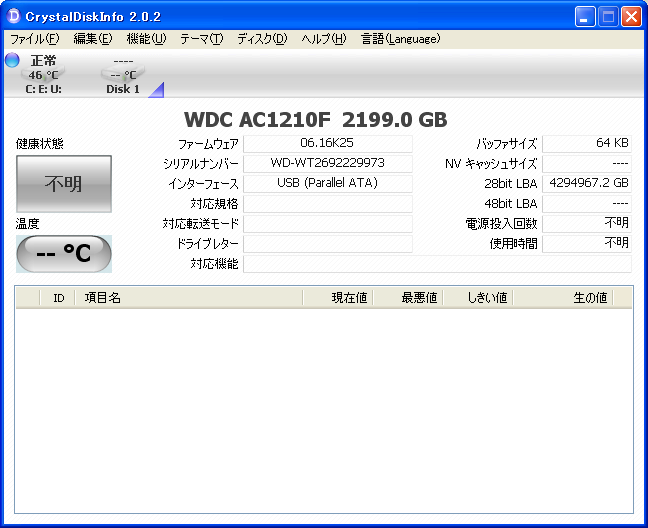Open the 言語(Language) menu
The width and height of the screenshot is (648, 528).
coord(400,39)
